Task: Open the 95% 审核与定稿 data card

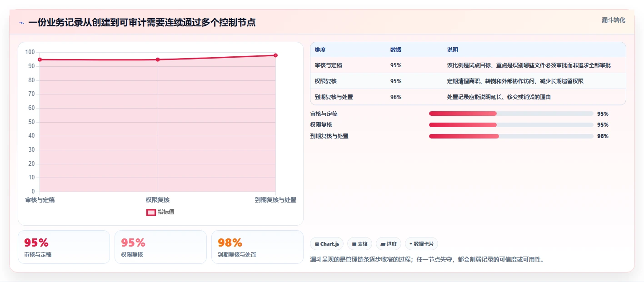Action: 64,247
